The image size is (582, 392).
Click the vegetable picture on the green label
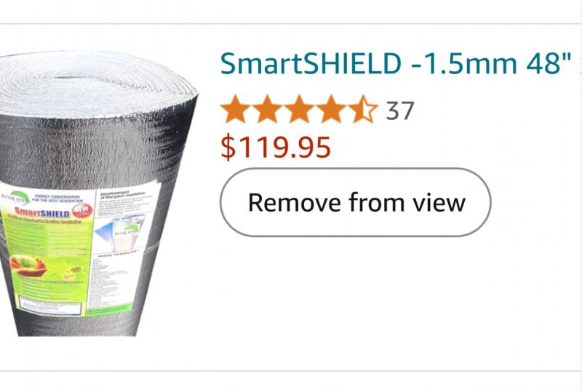tap(28, 265)
